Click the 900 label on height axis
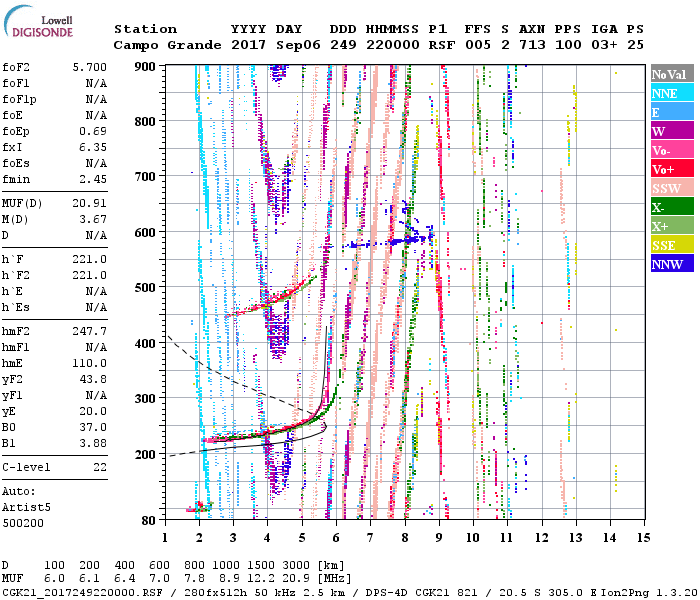This screenshot has height=600, width=700. tap(148, 66)
